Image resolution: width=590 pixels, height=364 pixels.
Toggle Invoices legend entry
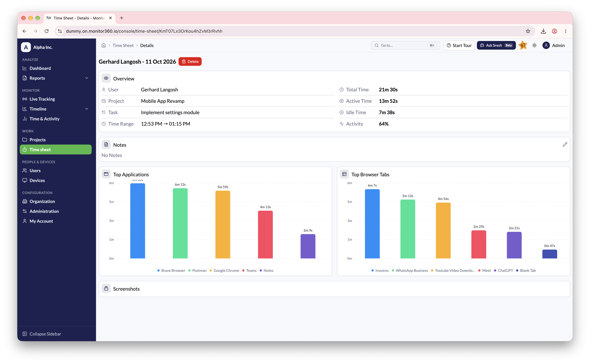tap(380, 270)
